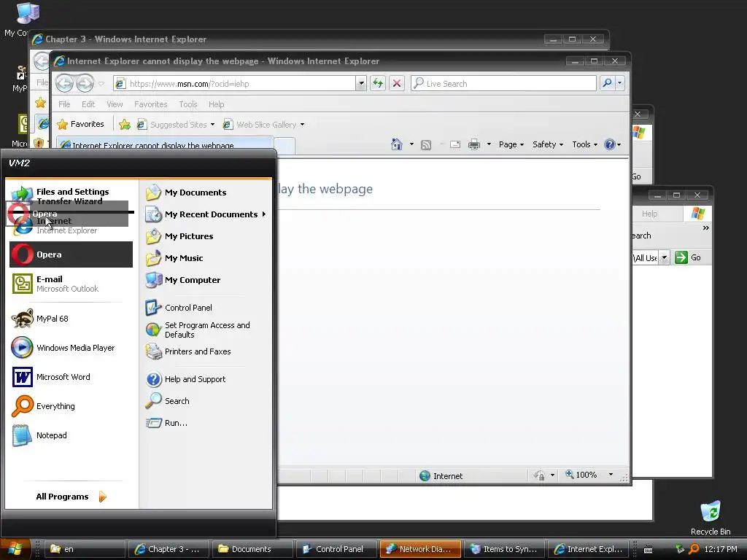Open the Edit menu in IE
The height and width of the screenshot is (560, 747).
pos(88,104)
